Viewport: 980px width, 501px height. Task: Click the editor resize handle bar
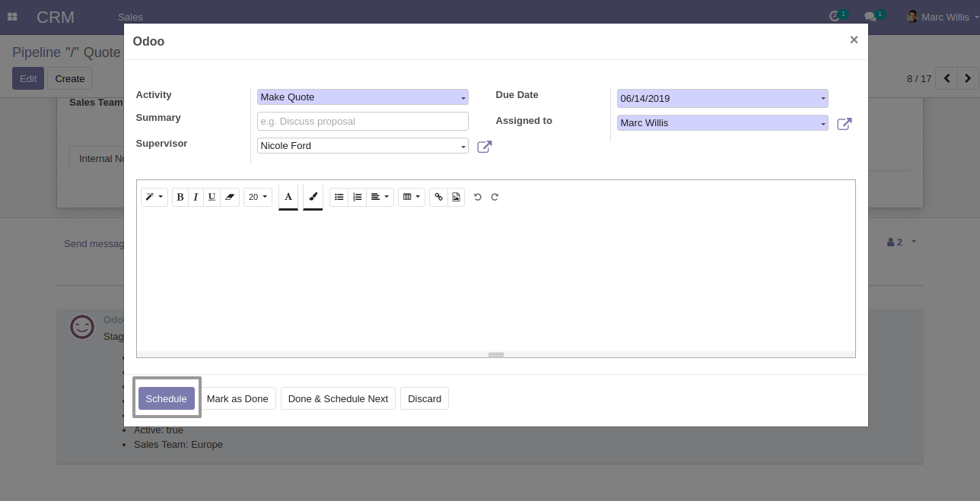tap(495, 354)
